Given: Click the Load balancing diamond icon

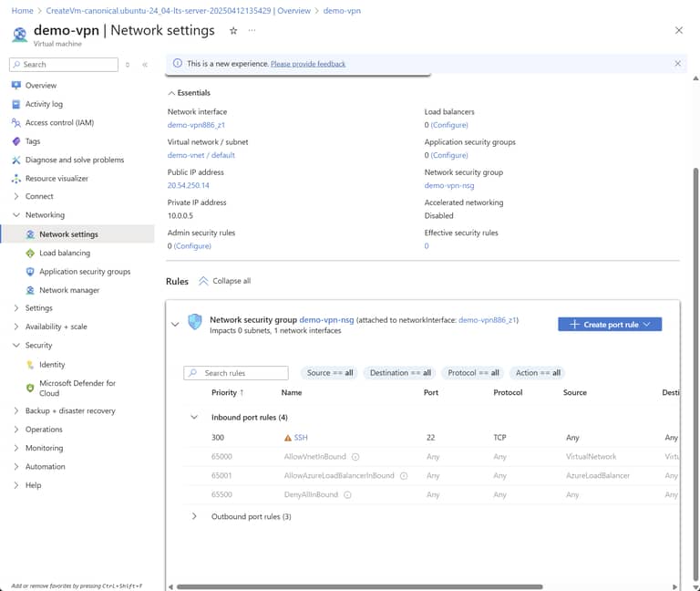Looking at the screenshot, I should pos(30,254).
